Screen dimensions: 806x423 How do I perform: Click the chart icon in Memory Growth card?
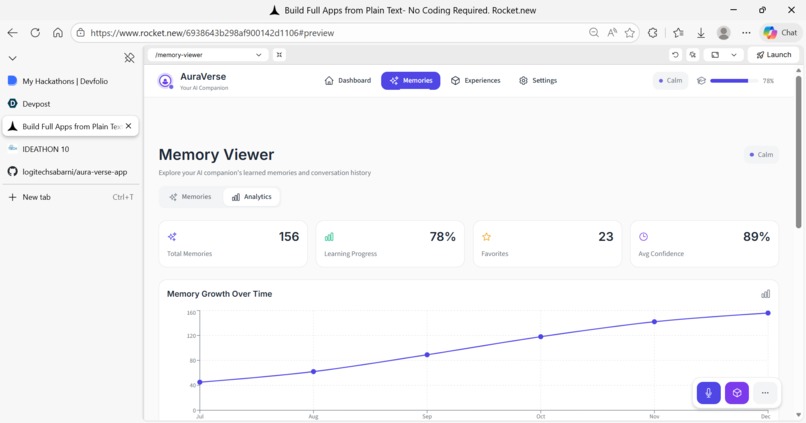pyautogui.click(x=765, y=294)
